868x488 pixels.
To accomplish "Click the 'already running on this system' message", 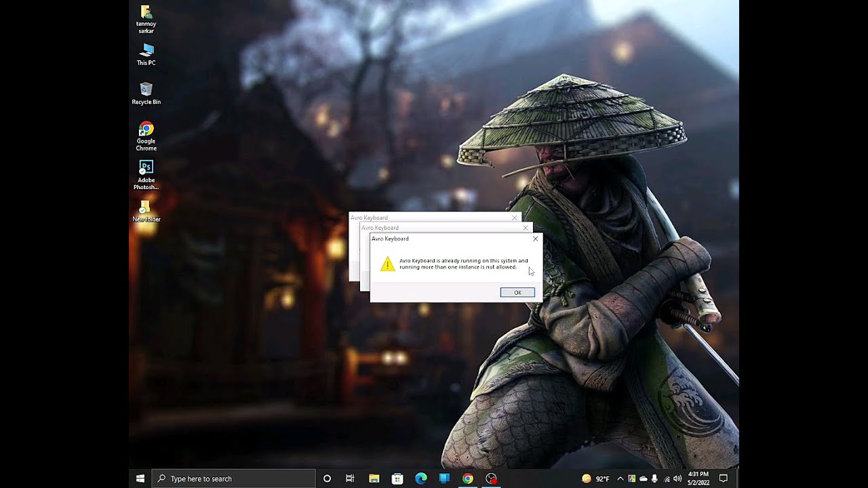I will (x=463, y=264).
